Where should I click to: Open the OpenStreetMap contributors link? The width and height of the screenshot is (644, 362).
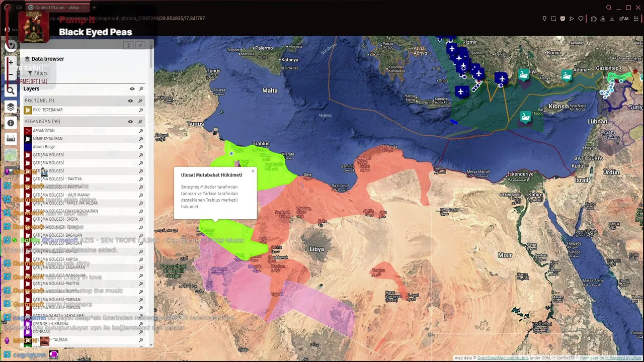[503, 358]
